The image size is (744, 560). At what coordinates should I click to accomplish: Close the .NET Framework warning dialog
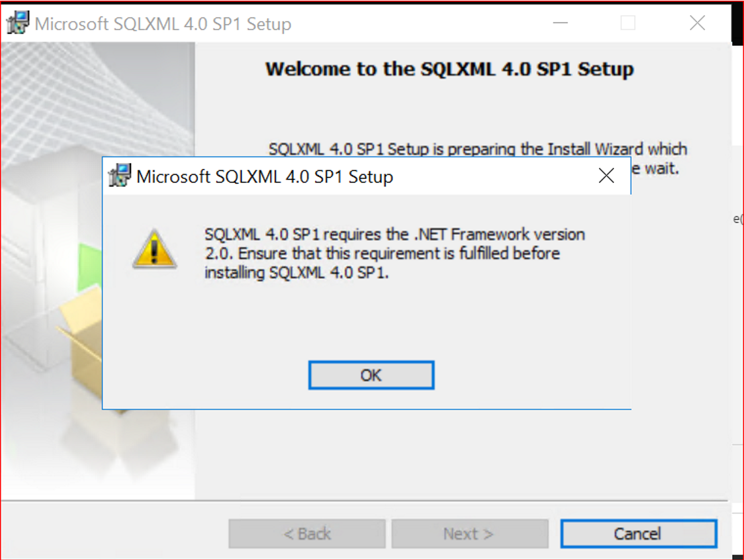[606, 176]
